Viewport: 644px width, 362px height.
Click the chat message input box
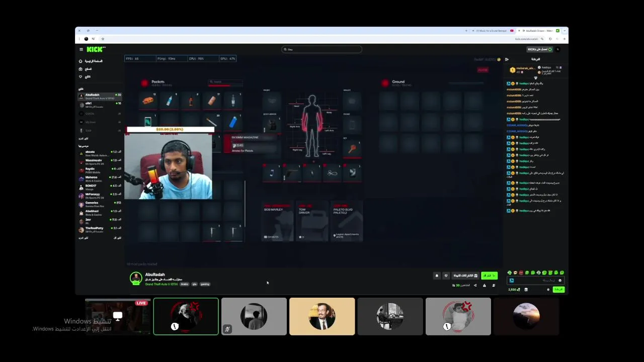pyautogui.click(x=536, y=281)
